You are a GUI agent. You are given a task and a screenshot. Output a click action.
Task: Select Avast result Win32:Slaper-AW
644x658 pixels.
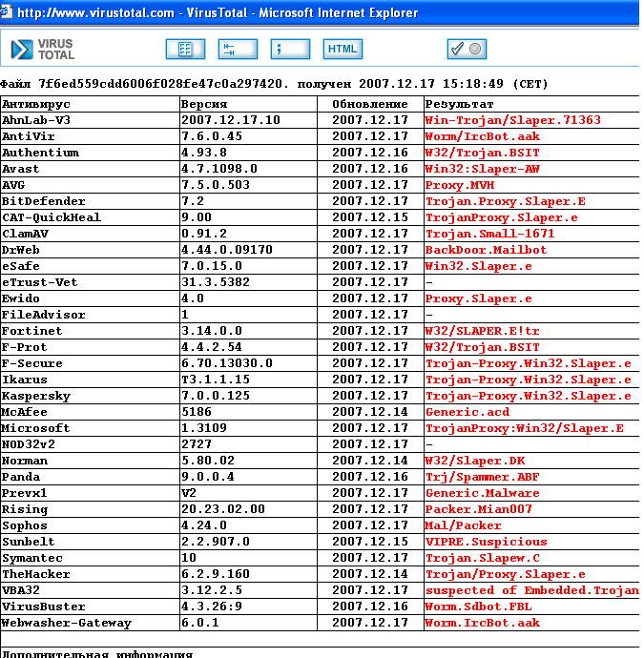(x=482, y=169)
